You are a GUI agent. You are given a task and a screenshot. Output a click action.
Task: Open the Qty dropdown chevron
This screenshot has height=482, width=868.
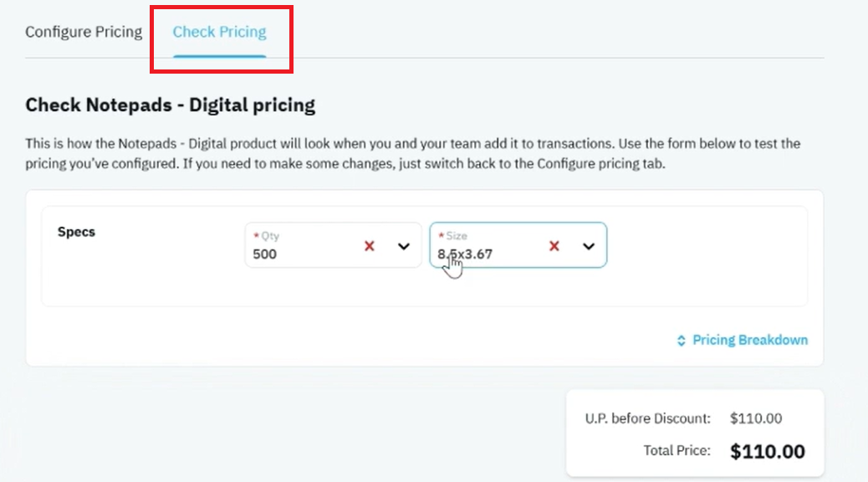(404, 246)
